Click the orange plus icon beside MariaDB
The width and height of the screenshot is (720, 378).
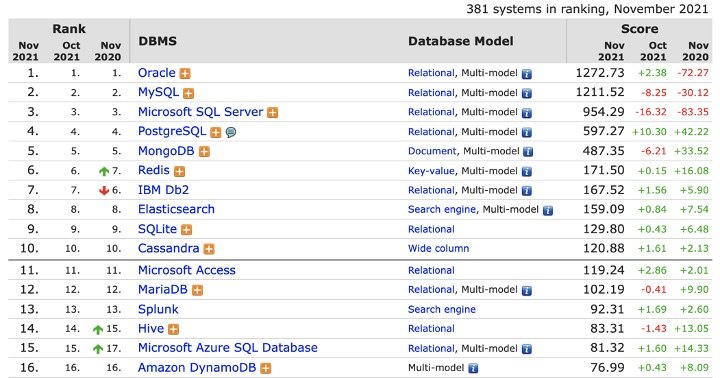pos(197,291)
